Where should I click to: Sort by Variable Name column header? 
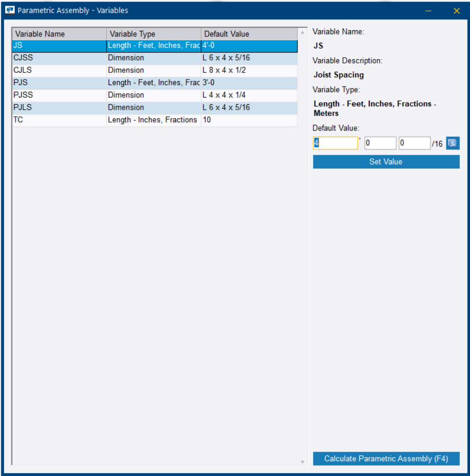(x=60, y=34)
